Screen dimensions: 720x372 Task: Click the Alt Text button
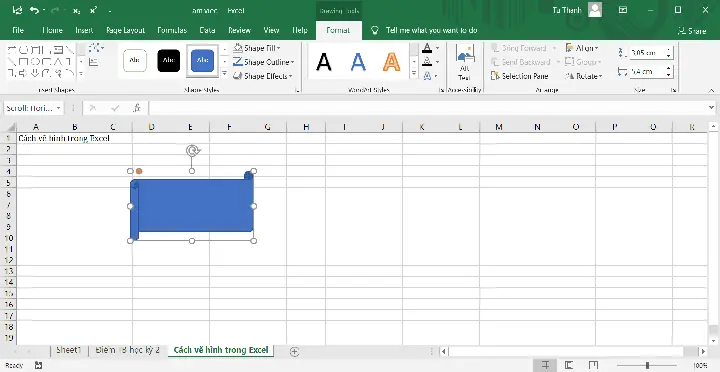[465, 62]
